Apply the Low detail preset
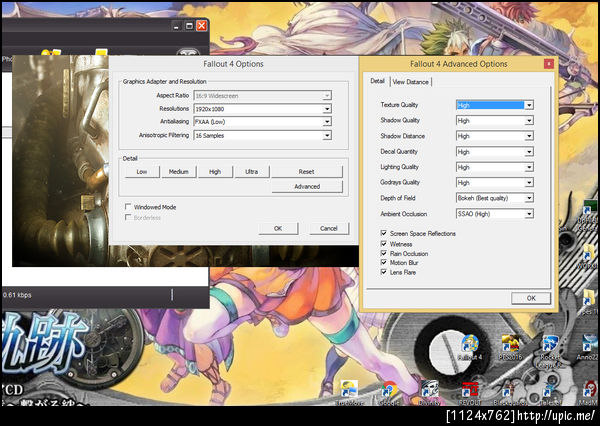Screen dimensions: 600x426 tap(142, 172)
